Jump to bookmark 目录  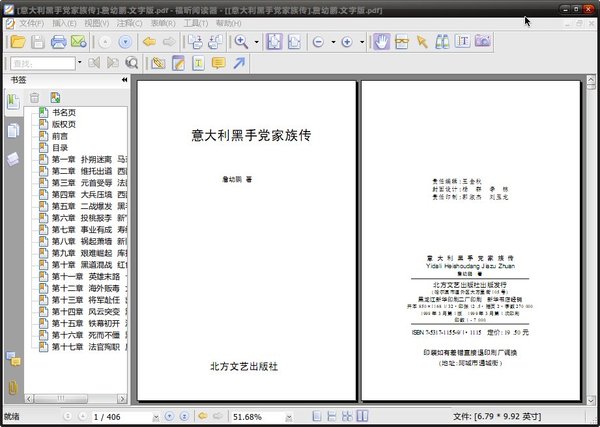tap(60, 148)
